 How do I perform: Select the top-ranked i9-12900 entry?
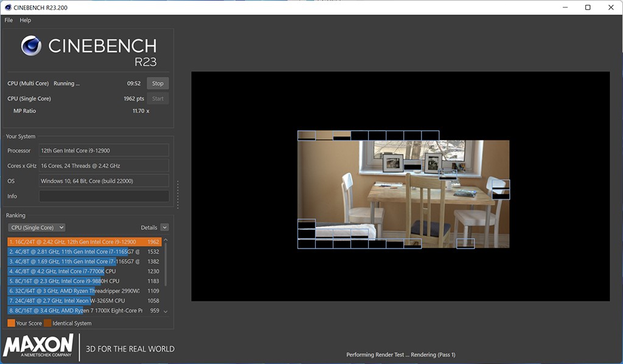point(84,242)
